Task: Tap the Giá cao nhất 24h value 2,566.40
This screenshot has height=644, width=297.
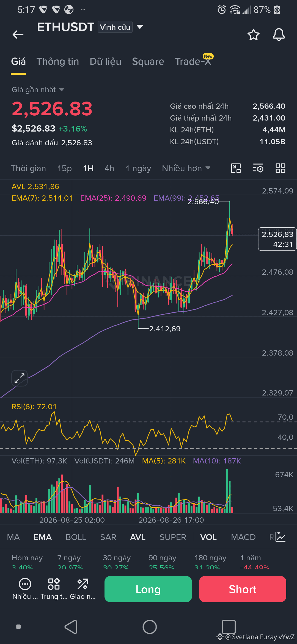Action: tap(269, 106)
